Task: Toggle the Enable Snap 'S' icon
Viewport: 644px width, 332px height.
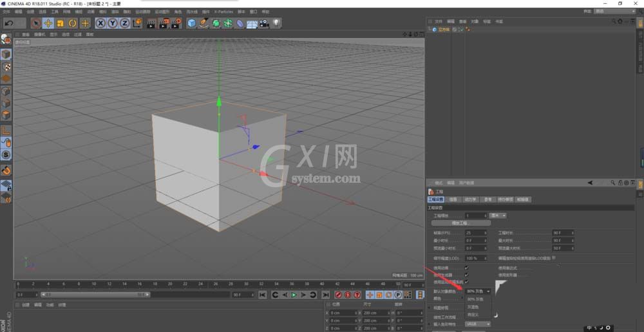Action: pyautogui.click(x=6, y=155)
